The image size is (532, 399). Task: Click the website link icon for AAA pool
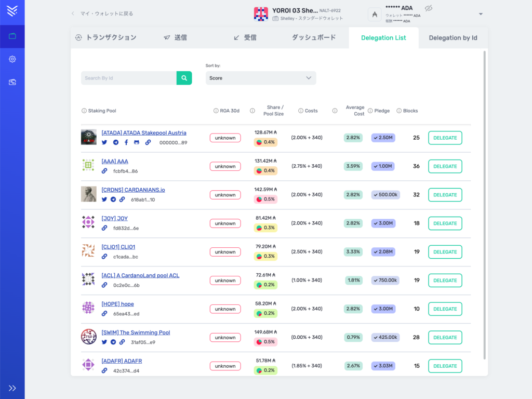104,171
